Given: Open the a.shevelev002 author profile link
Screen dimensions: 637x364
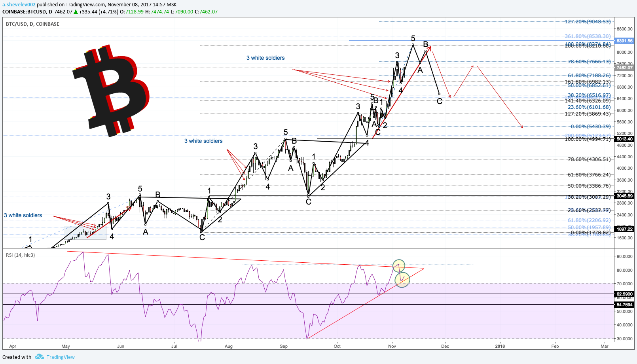Looking at the screenshot, I should [x=19, y=4].
